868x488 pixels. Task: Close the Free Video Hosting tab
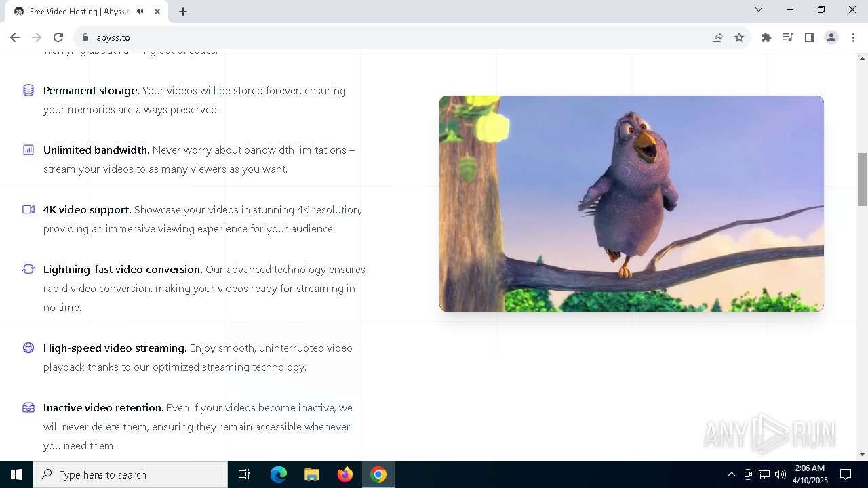point(157,12)
